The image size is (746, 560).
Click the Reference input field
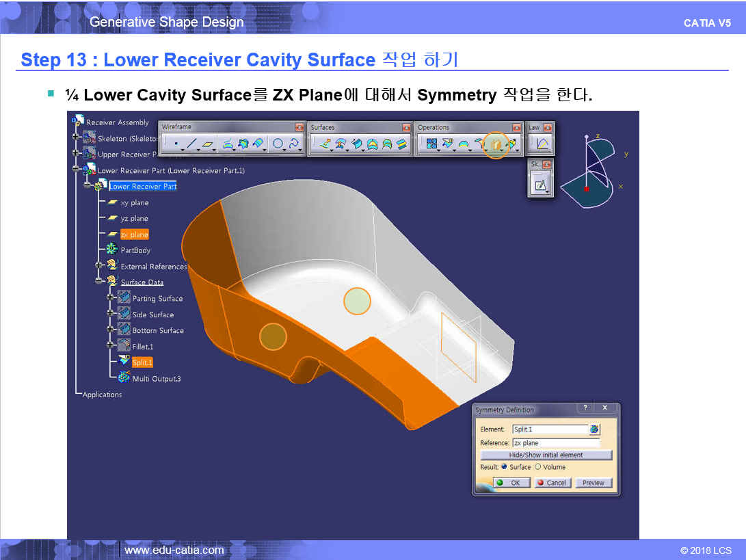click(x=555, y=443)
